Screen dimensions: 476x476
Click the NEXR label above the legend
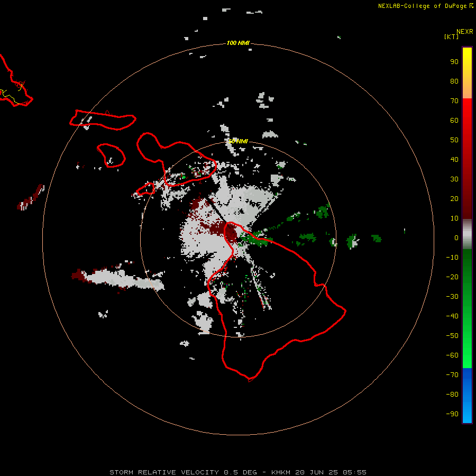point(465,32)
